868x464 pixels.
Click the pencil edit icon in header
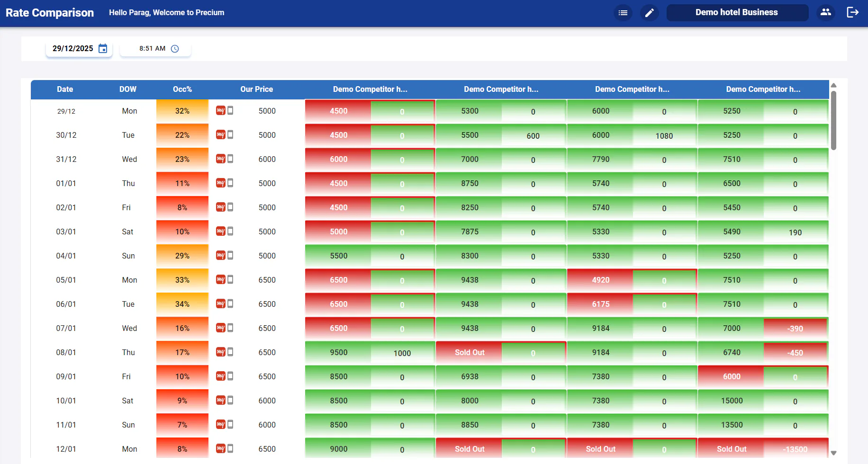tap(650, 13)
